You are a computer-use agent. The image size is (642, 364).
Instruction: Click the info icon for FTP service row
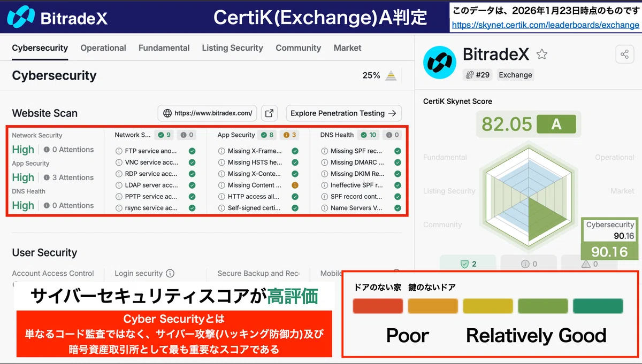pyautogui.click(x=118, y=151)
